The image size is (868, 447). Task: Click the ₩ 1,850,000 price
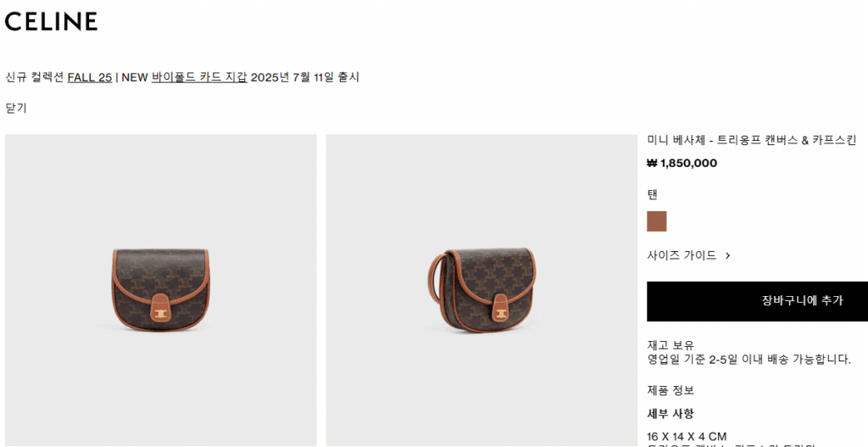click(x=682, y=164)
